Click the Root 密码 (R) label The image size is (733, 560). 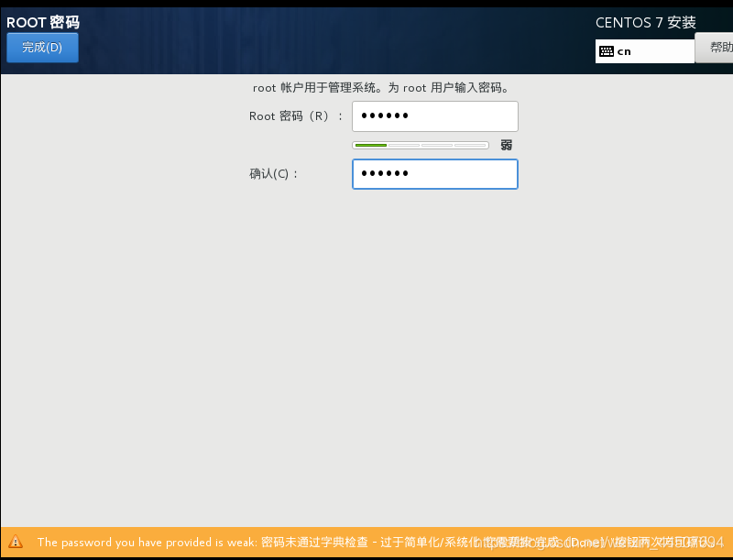click(x=295, y=115)
